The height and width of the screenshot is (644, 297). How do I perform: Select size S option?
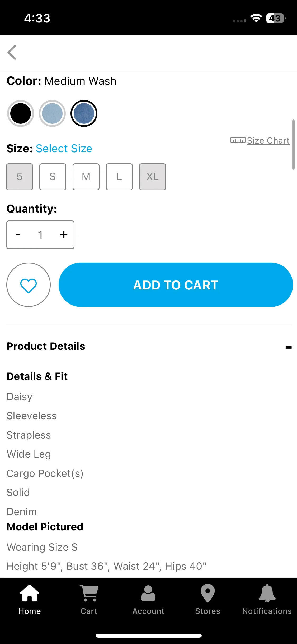[x=53, y=177]
